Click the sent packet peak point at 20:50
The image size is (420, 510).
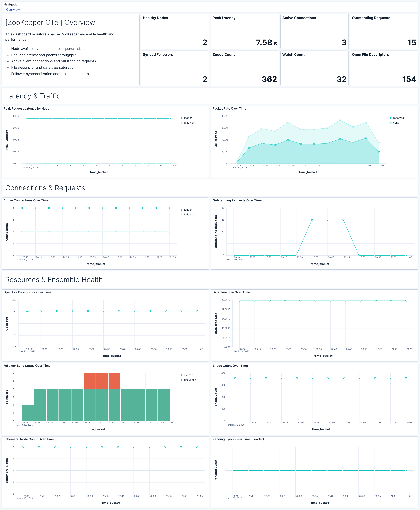click(340, 120)
